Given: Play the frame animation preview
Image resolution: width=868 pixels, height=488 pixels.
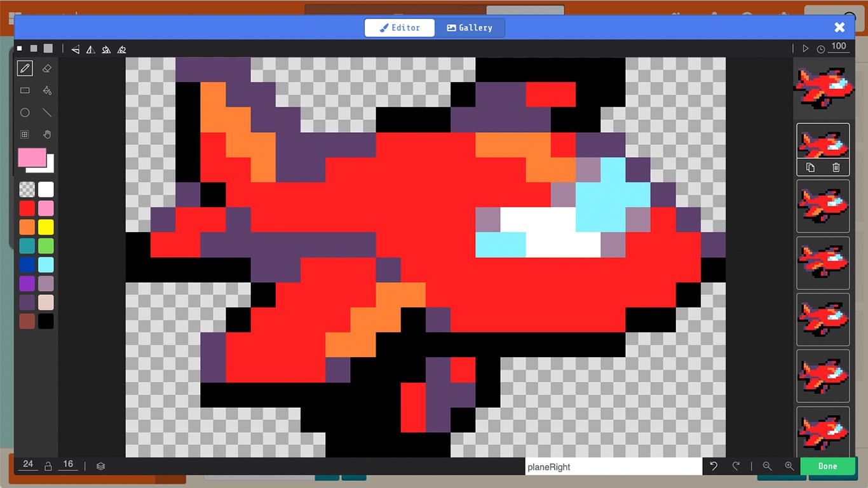Looking at the screenshot, I should coord(806,48).
